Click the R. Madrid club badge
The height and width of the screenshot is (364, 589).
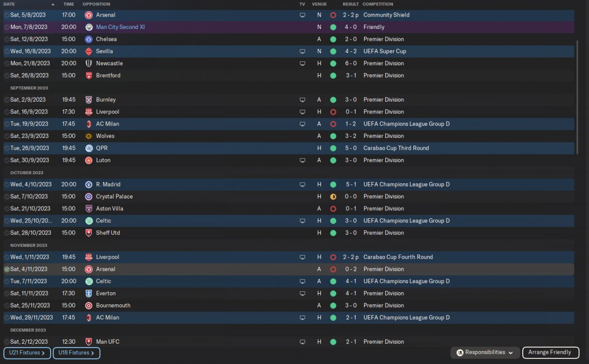coord(89,184)
